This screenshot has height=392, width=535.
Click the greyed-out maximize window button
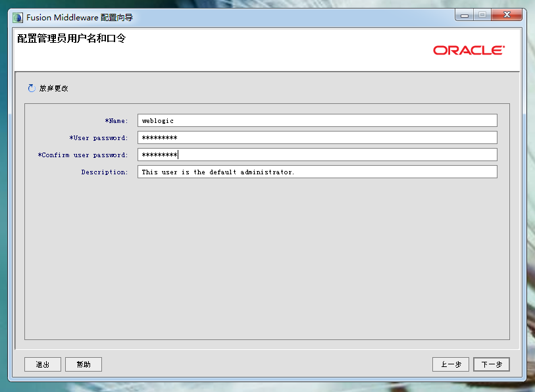click(x=482, y=15)
